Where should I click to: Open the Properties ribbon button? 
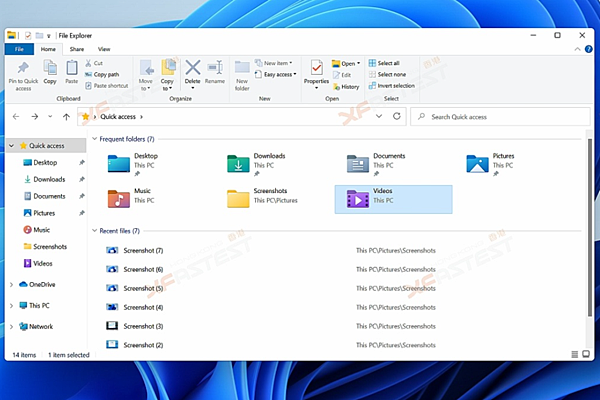[316, 75]
